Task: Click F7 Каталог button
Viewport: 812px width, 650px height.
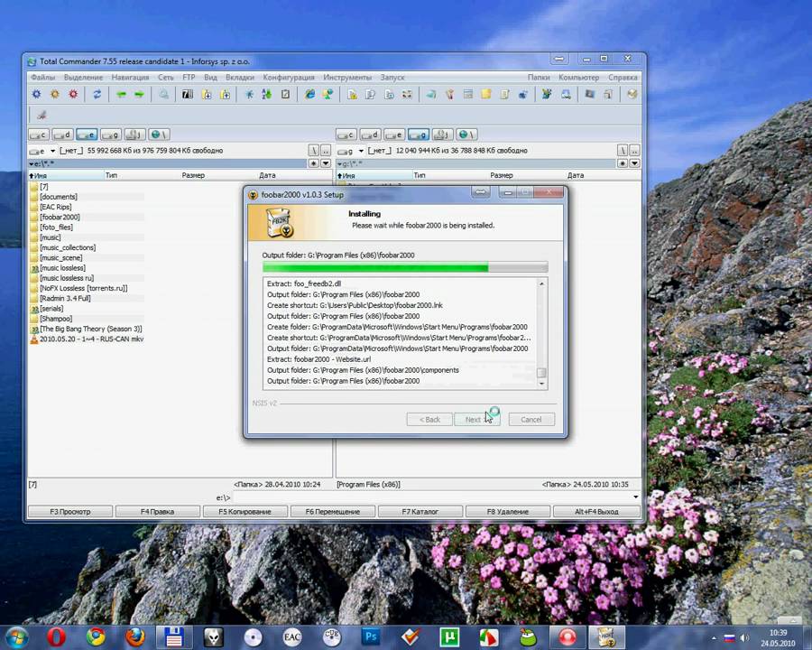Action: click(420, 512)
